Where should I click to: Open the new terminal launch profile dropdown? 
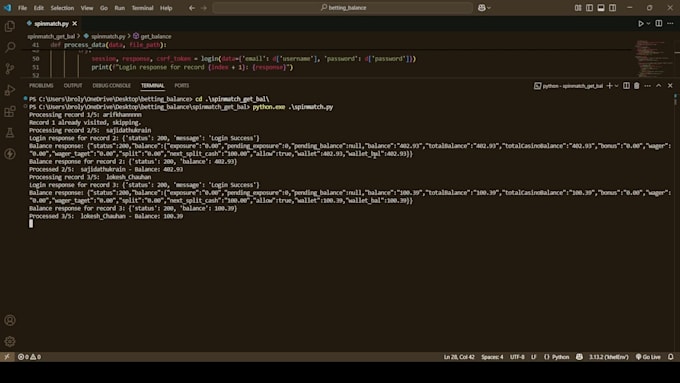[616, 86]
